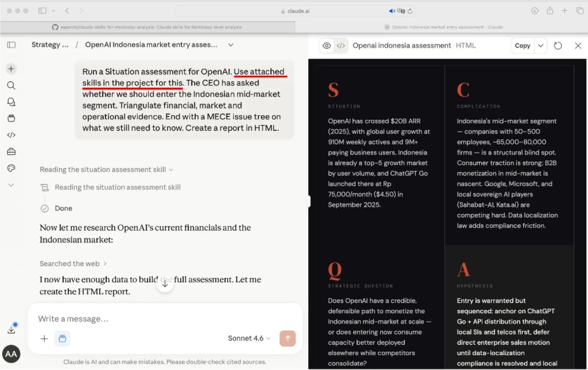Mute the tab audio speaker icon
This screenshot has height=370, width=588.
[392, 11]
